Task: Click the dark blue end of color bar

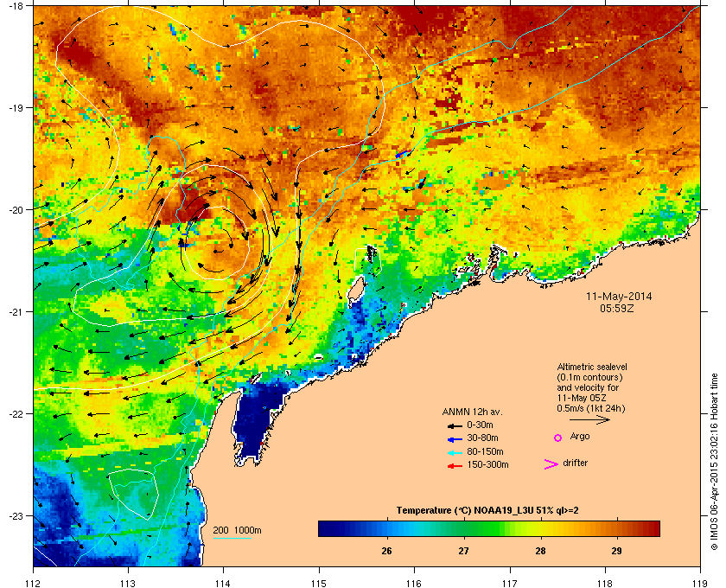Action: point(327,528)
